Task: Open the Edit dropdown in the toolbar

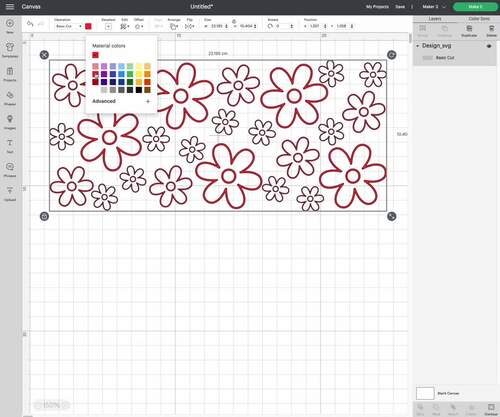Action: [125, 26]
